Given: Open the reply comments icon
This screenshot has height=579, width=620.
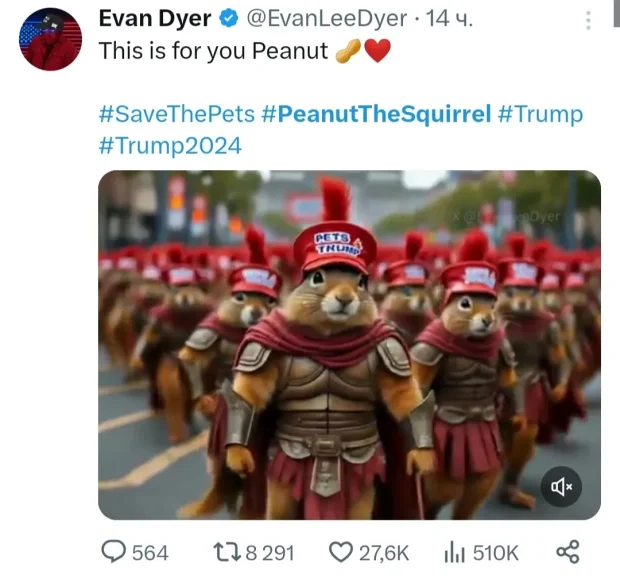Looking at the screenshot, I should point(114,552).
